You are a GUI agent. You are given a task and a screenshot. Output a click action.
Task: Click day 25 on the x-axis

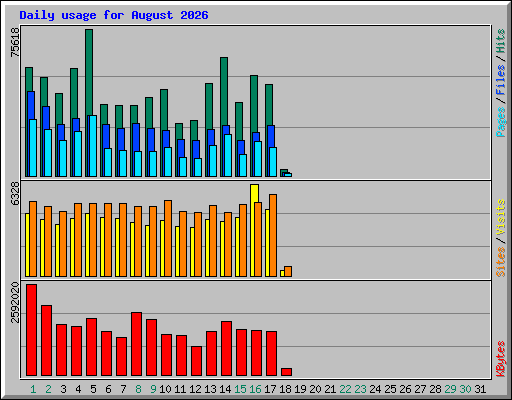pyautogui.click(x=390, y=389)
